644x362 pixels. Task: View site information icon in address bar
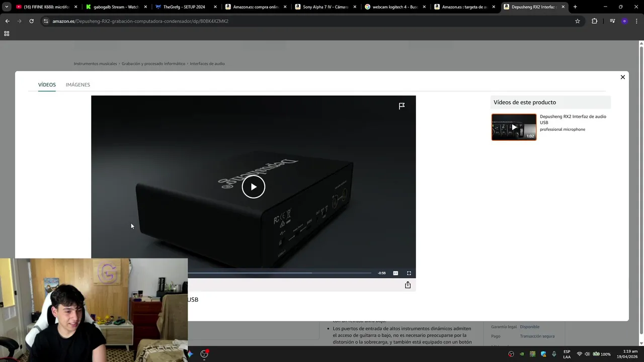(46, 21)
